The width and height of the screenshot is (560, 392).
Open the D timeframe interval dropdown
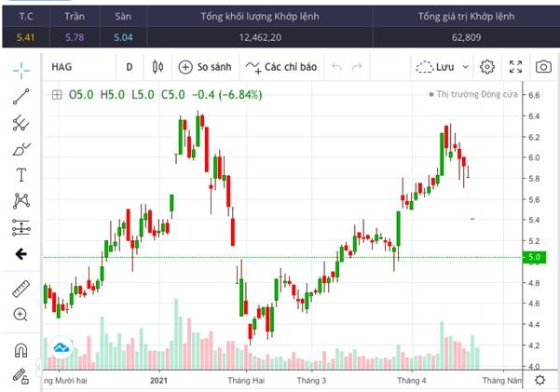coord(130,67)
